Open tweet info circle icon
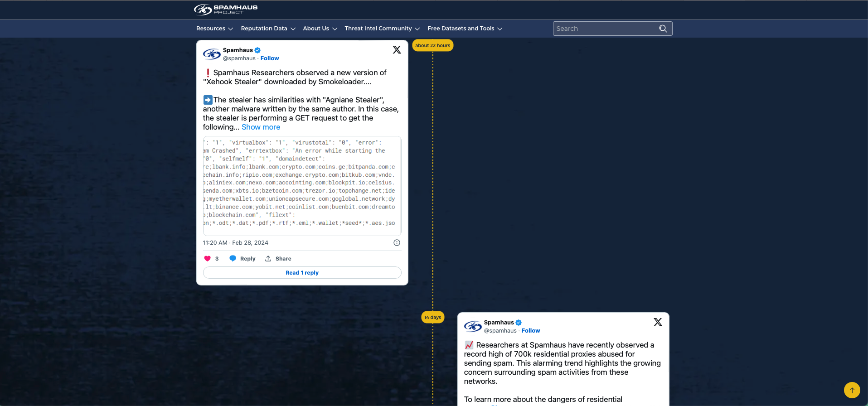The image size is (868, 406). [x=397, y=243]
